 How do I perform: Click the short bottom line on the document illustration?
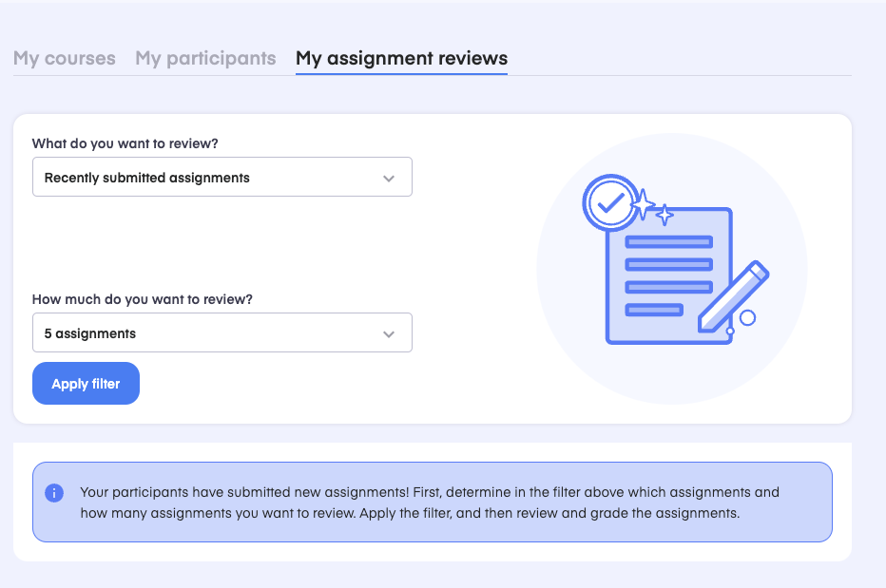654,310
